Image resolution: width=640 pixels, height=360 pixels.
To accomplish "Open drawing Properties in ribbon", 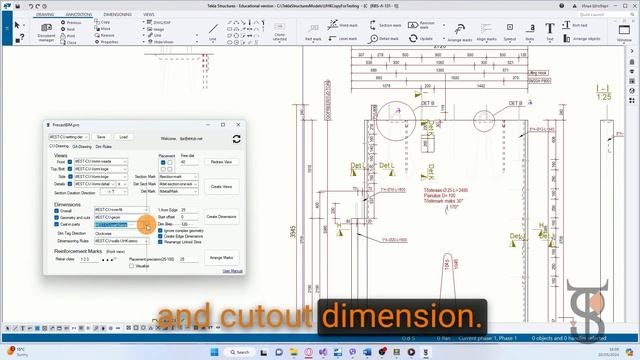I will (106, 42).
